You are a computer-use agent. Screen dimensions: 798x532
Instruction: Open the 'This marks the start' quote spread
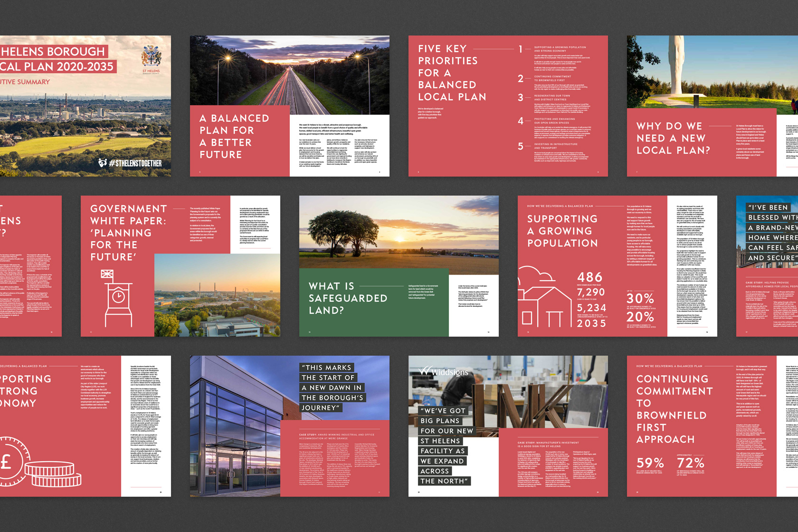(290, 426)
